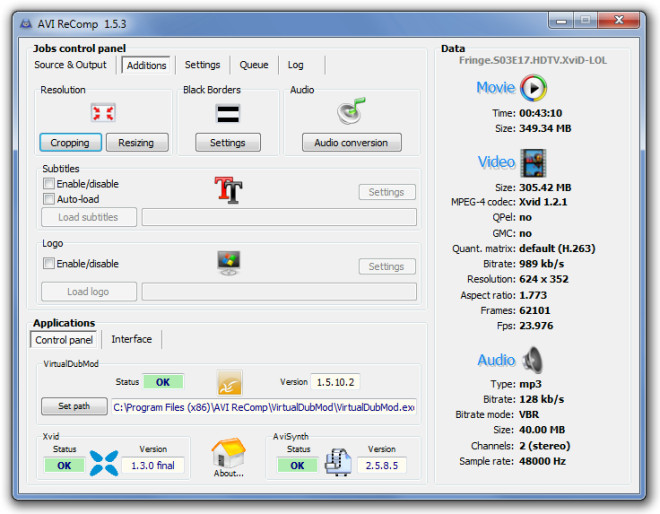Click the Load subtitles button
The image size is (660, 514).
click(89, 217)
